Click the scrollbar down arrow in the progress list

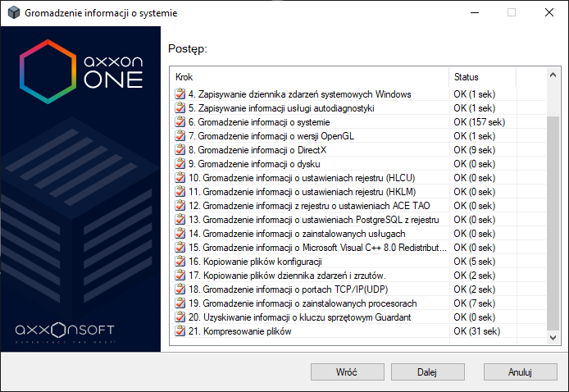[x=553, y=338]
